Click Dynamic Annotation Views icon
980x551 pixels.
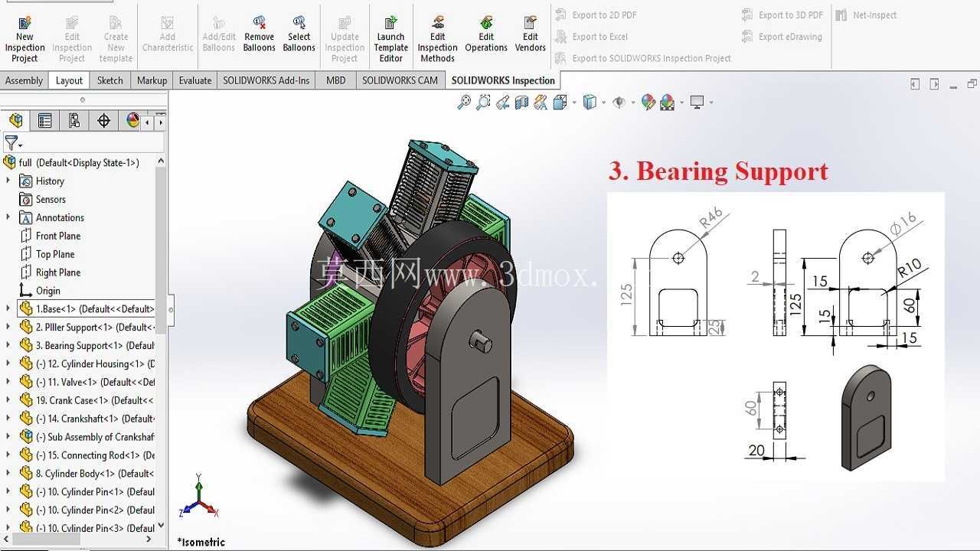tap(541, 102)
